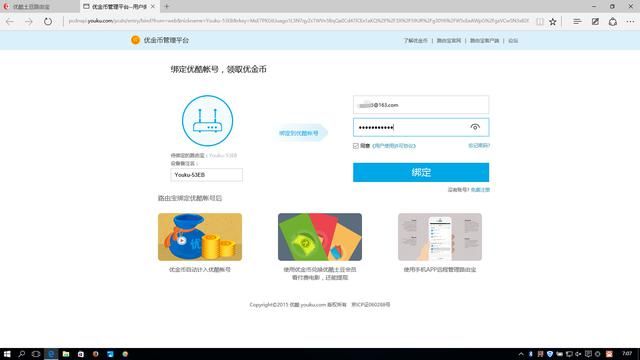The height and width of the screenshot is (360, 640).
Task: Open the 用户使用许可协议 agreement link
Action: tap(394, 146)
